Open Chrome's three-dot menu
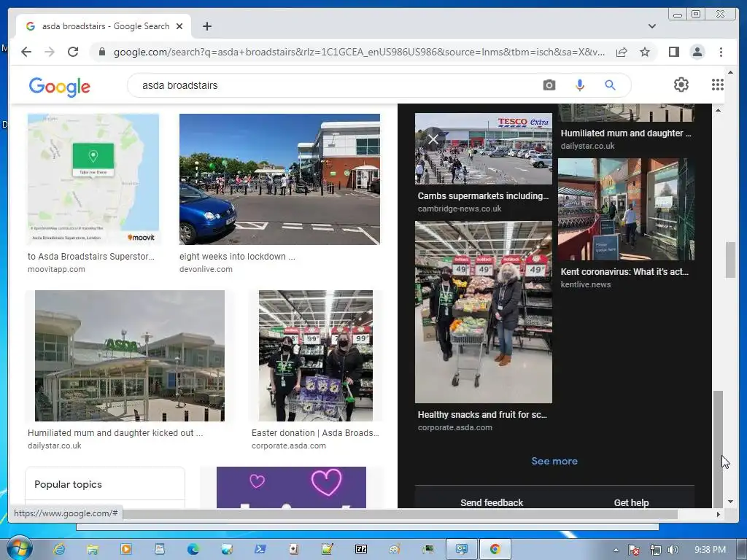Viewport: 747px width, 560px height. [x=721, y=52]
